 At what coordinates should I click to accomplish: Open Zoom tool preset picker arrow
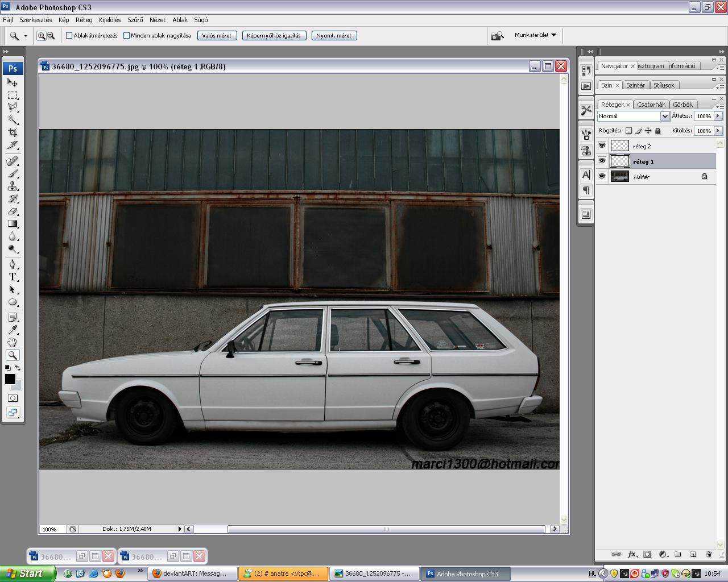click(x=26, y=36)
